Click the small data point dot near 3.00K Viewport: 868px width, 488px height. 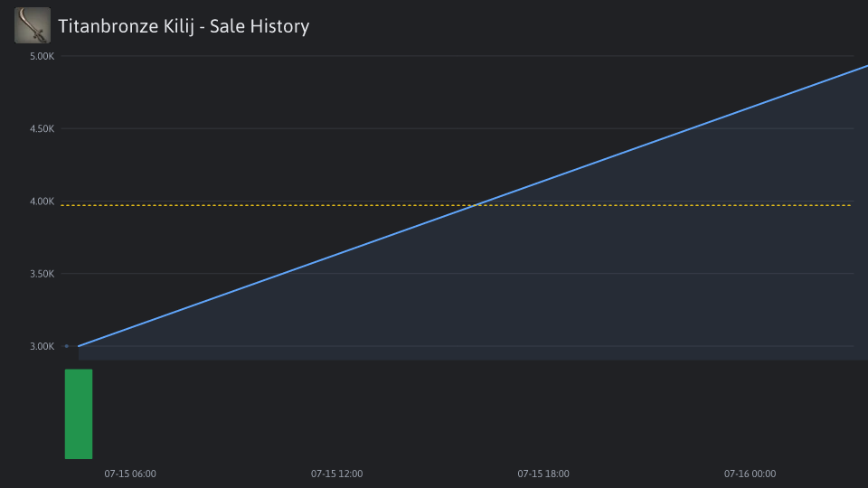pyautogui.click(x=66, y=346)
